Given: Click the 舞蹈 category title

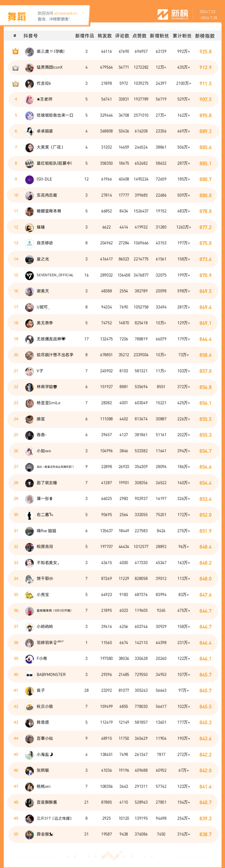Looking at the screenshot, I should tap(16, 16).
